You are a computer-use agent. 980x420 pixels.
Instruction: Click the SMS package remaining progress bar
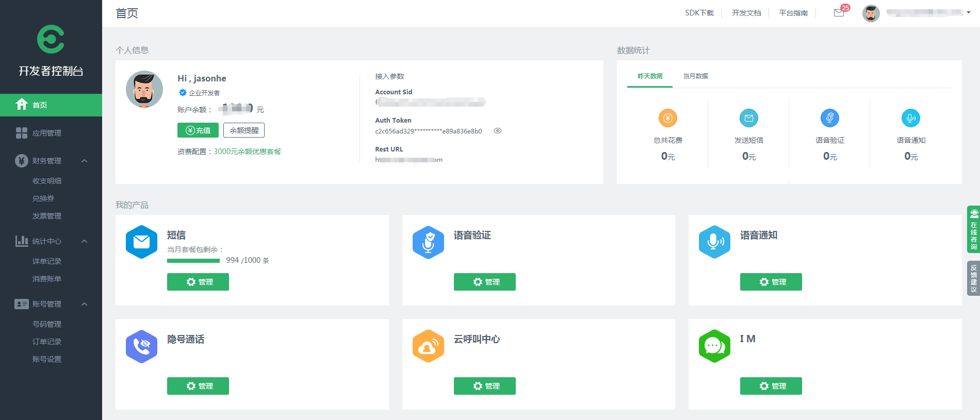pos(193,261)
